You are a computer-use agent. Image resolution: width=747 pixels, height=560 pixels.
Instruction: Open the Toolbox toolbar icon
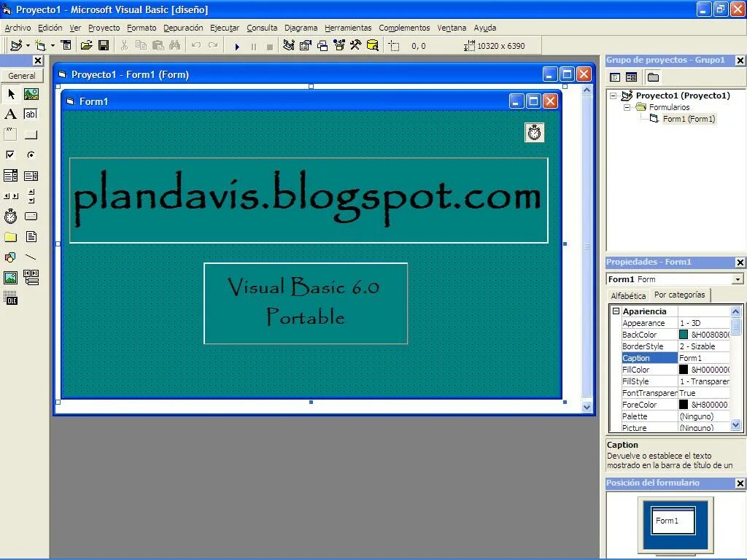pyautogui.click(x=356, y=46)
